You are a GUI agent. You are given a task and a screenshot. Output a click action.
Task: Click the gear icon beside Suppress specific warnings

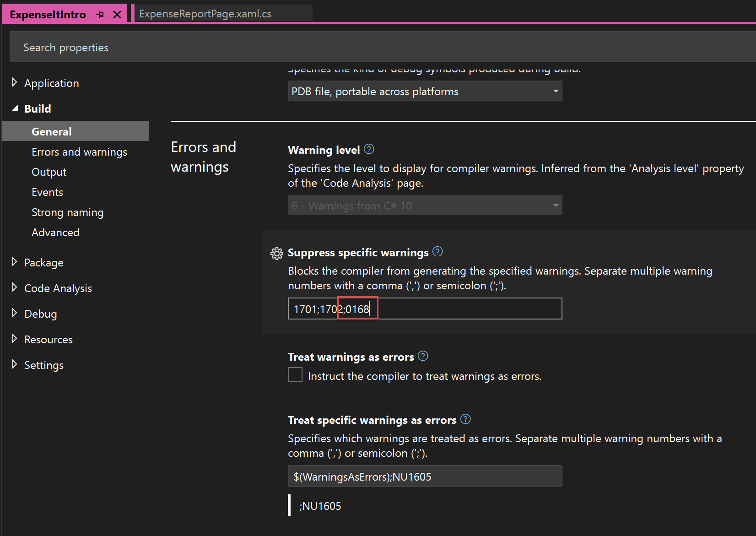[x=276, y=253]
